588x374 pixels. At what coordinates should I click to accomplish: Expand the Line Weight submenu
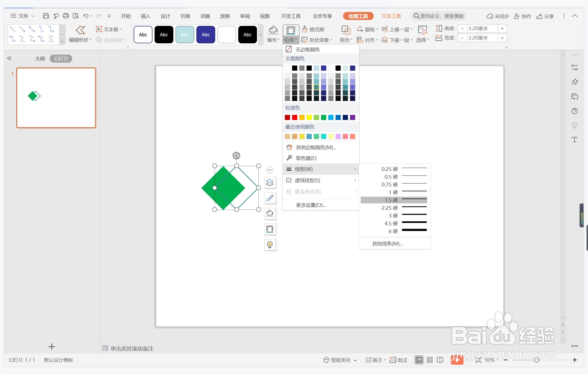[x=321, y=169]
